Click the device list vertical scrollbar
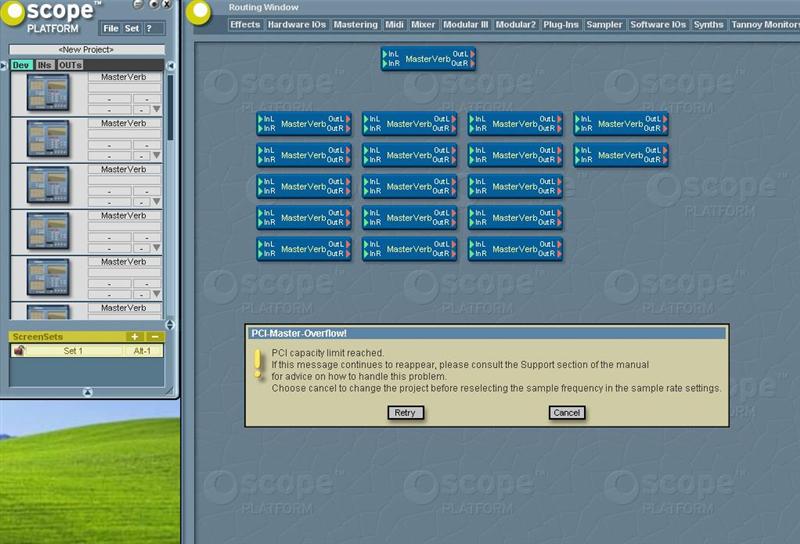The height and width of the screenshot is (544, 800). [x=170, y=107]
